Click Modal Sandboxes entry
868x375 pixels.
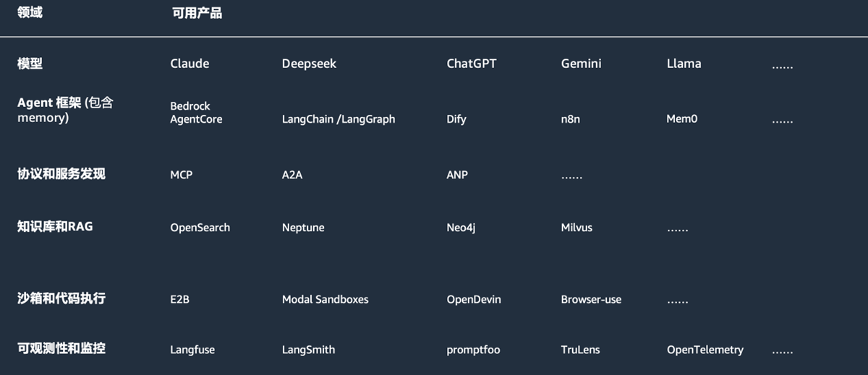325,299
